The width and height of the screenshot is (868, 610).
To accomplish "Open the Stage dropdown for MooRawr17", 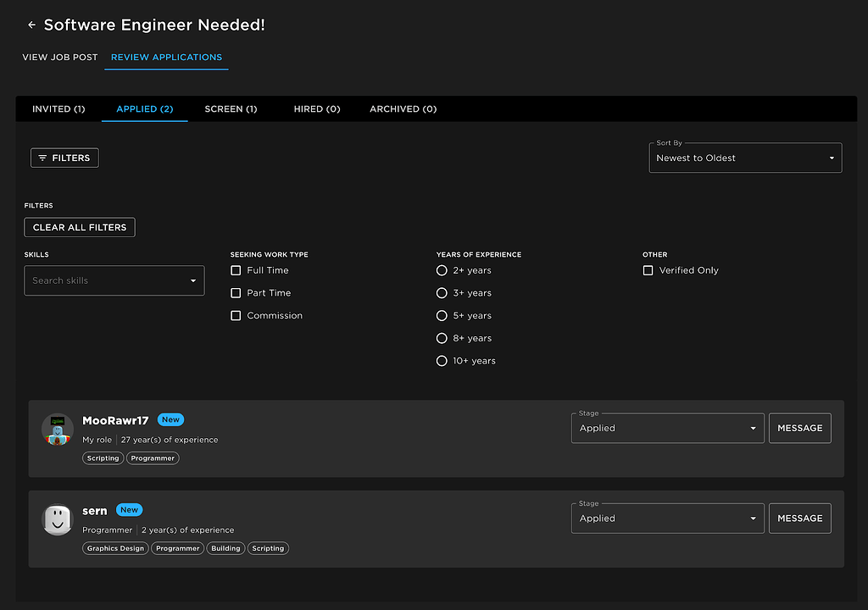I will [667, 429].
